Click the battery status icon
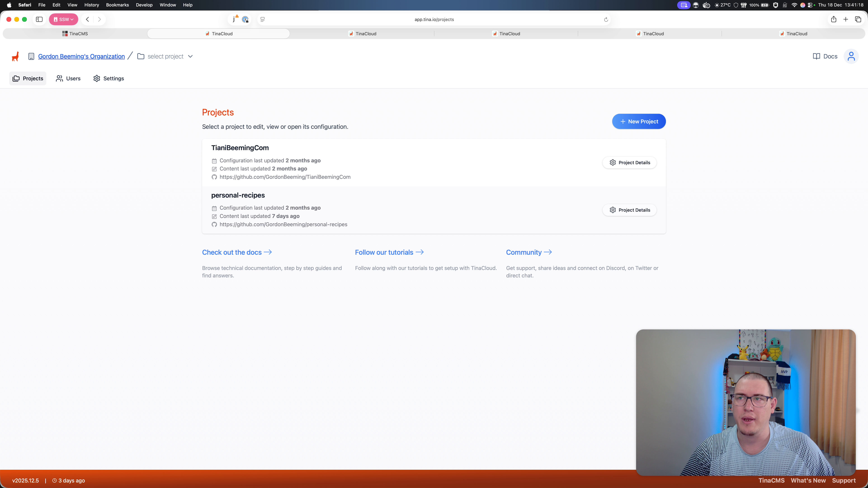This screenshot has height=488, width=868. [765, 5]
